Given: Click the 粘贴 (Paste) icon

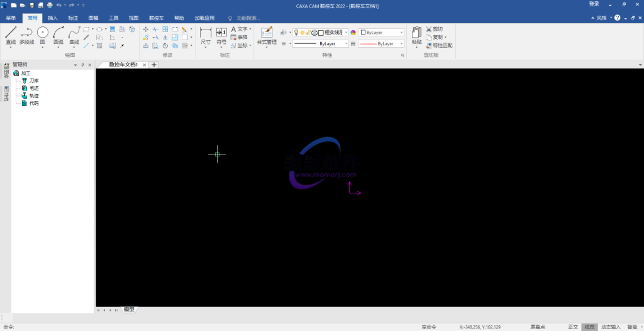Looking at the screenshot, I should point(416,33).
